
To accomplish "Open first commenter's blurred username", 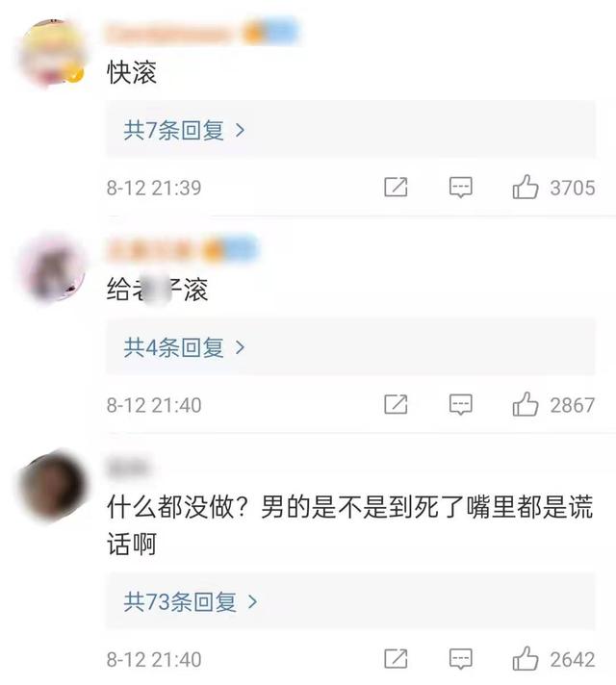I will (202, 33).
